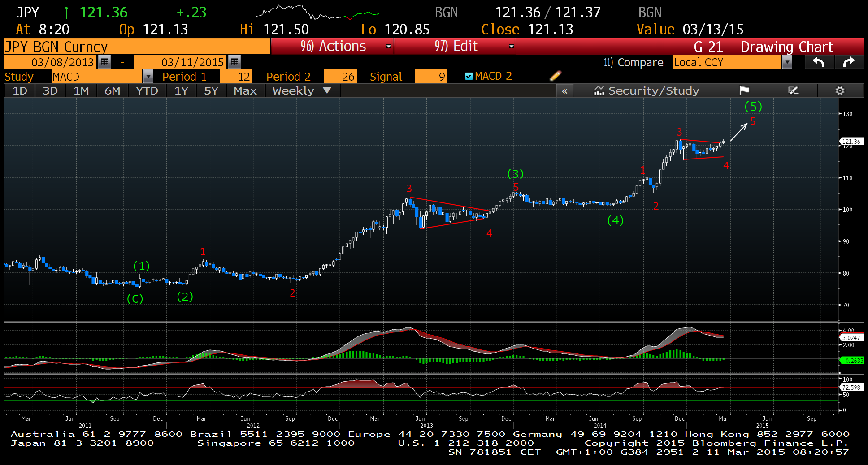Click the flag events icon

click(x=744, y=90)
